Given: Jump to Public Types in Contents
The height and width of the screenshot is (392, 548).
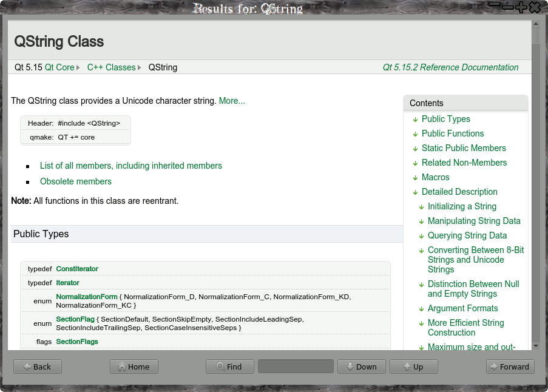Looking at the screenshot, I should pos(445,119).
